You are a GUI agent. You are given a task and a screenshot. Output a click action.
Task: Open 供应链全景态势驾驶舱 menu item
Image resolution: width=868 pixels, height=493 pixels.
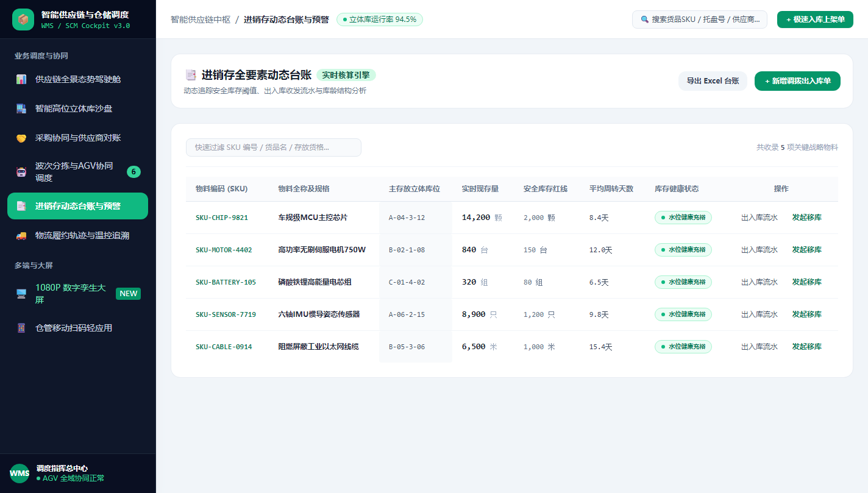pos(77,79)
